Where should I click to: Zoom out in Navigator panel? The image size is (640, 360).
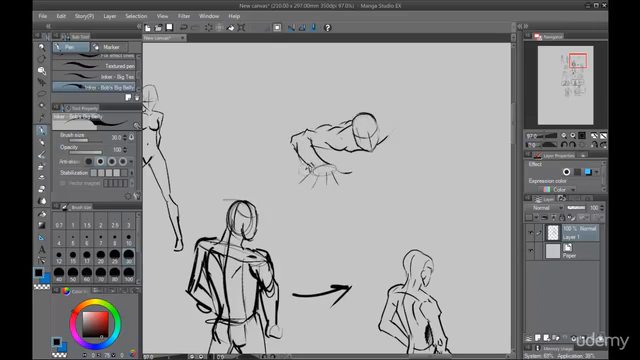click(x=564, y=136)
